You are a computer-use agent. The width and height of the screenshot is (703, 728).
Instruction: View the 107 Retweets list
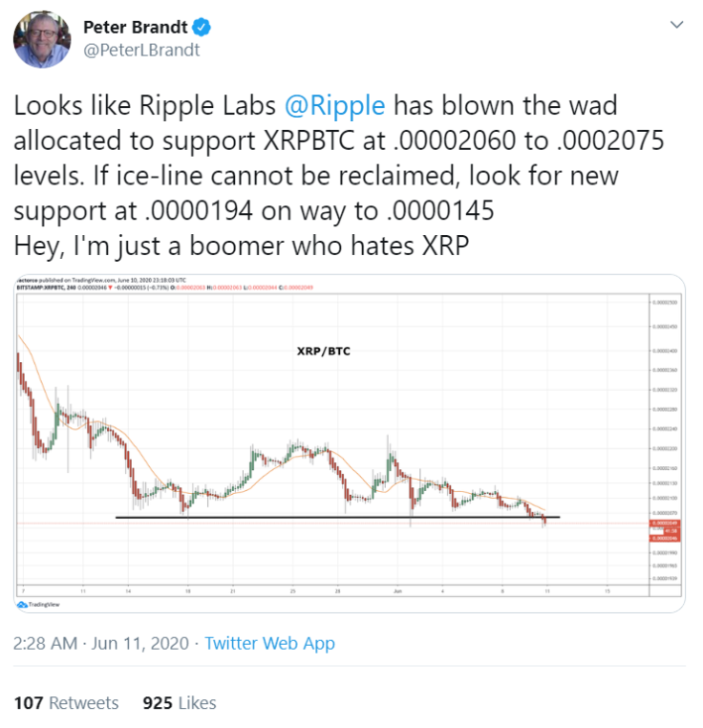[67, 702]
